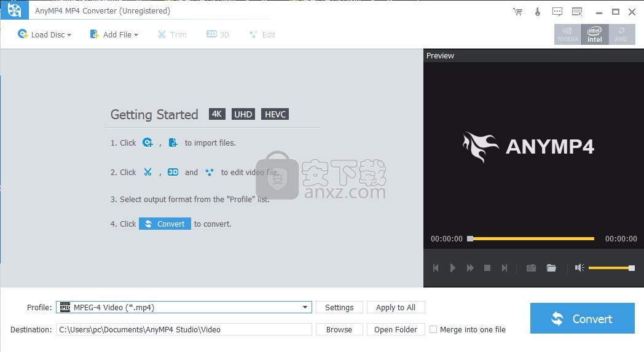Open profile Settings
The width and height of the screenshot is (644, 352).
(339, 307)
